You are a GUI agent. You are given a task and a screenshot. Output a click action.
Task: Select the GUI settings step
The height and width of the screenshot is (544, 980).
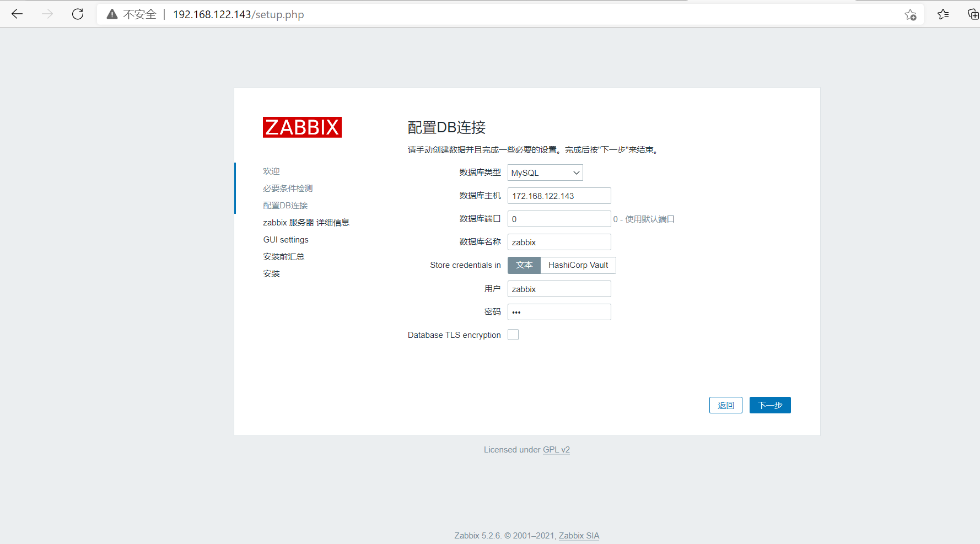pos(286,240)
